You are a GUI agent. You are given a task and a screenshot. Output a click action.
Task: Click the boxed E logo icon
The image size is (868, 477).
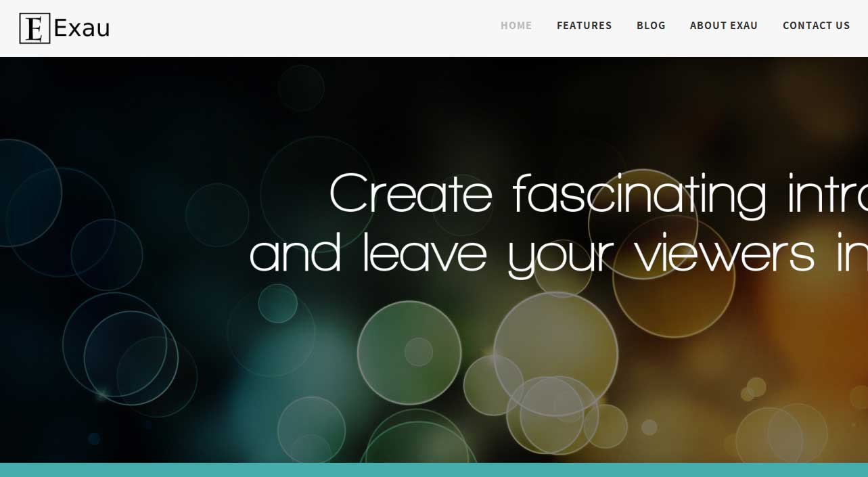pos(35,28)
